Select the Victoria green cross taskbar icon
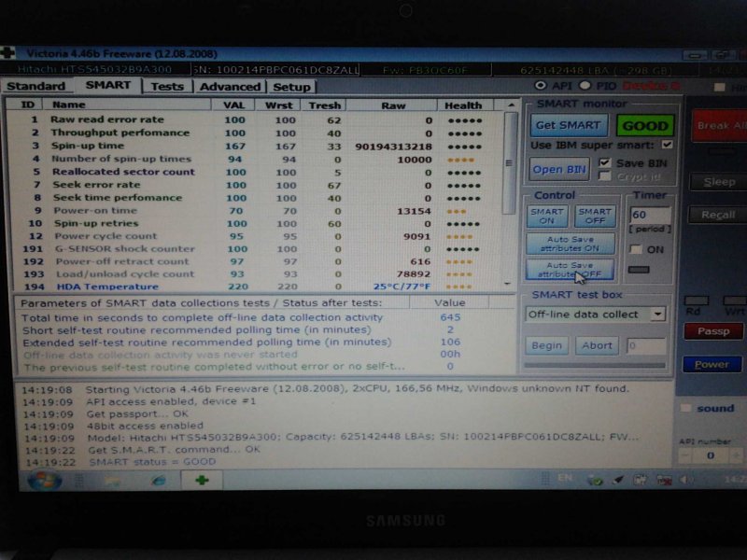Image resolution: width=747 pixels, height=560 pixels. point(202,481)
